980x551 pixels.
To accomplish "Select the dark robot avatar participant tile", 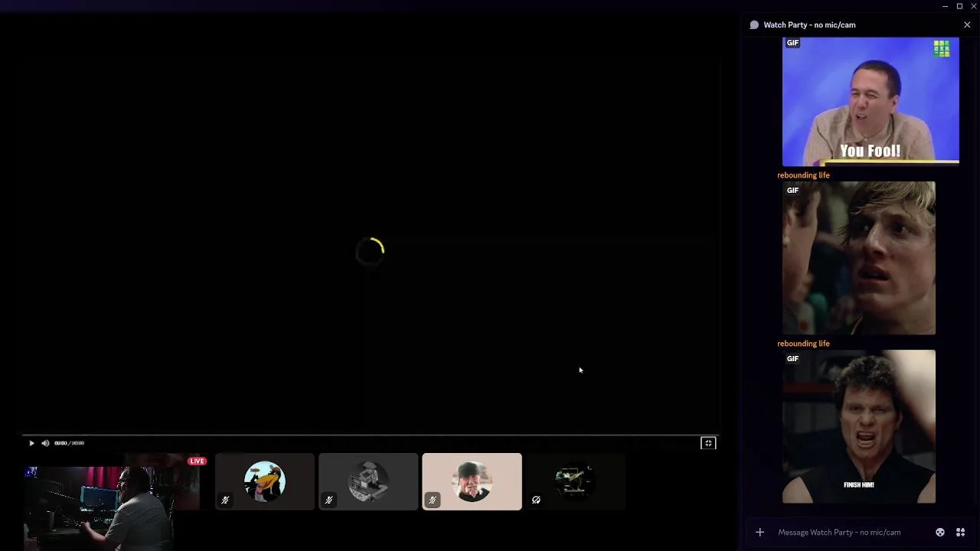I will pos(575,481).
